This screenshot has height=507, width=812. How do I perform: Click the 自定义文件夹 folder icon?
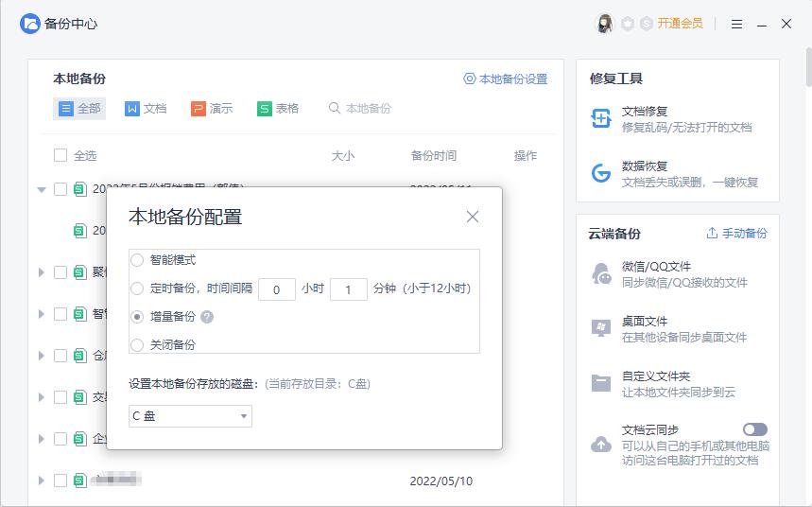point(601,383)
